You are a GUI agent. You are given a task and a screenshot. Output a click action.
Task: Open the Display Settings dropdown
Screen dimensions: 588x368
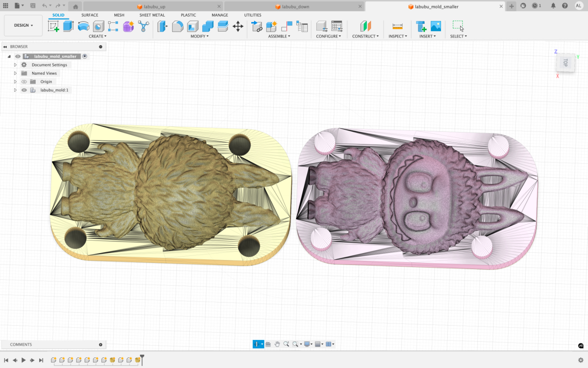(x=308, y=344)
